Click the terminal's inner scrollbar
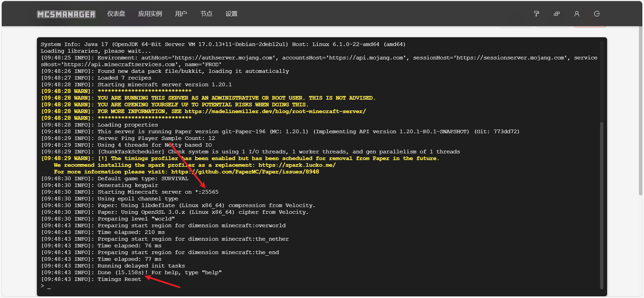 [601, 205]
